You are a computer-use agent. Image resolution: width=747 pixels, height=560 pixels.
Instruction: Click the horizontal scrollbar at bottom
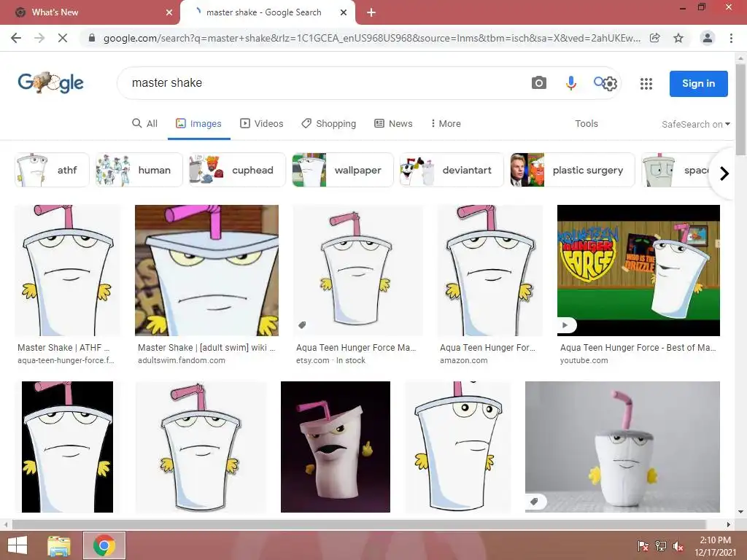click(x=358, y=524)
